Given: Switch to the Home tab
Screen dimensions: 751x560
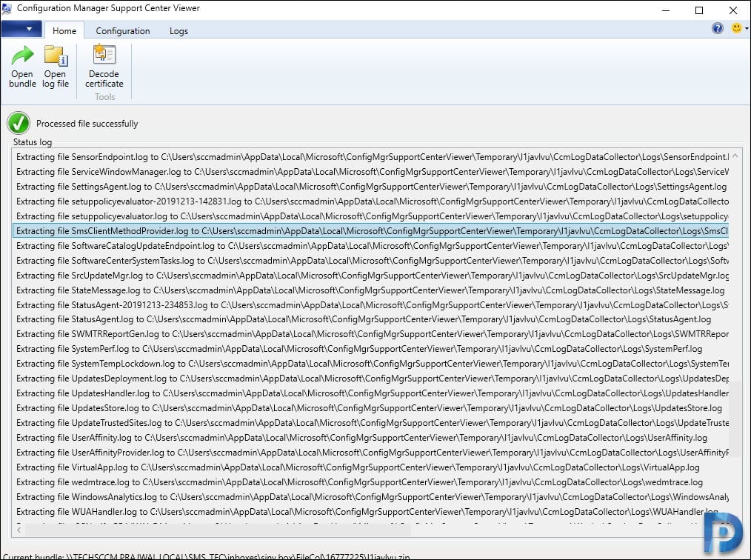Looking at the screenshot, I should pos(64,30).
